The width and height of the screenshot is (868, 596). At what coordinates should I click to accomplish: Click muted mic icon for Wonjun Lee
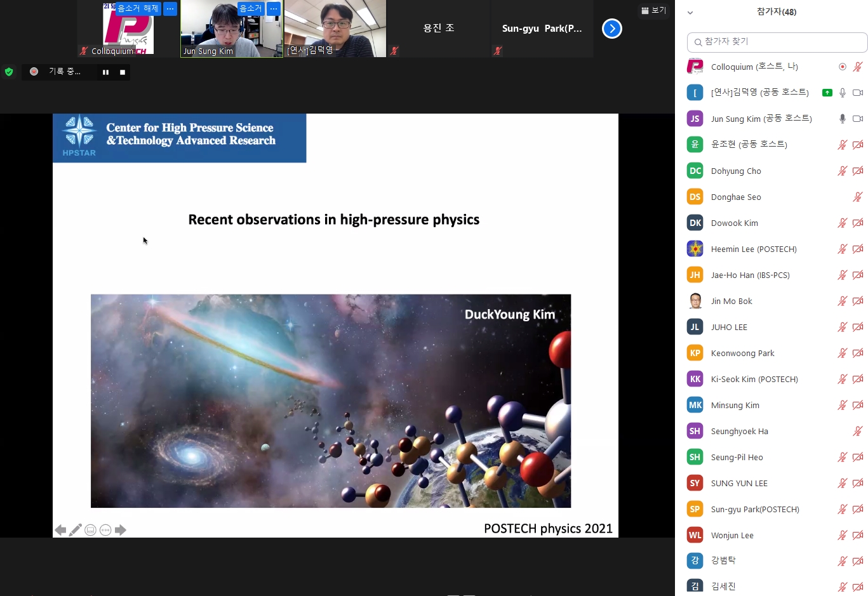[x=843, y=535]
